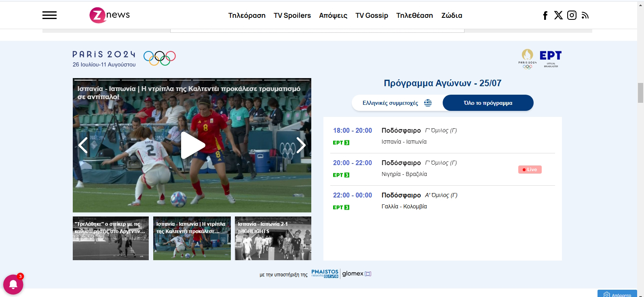This screenshot has width=644, height=297.
Task: Open glomex sponsor logo
Action: [357, 274]
